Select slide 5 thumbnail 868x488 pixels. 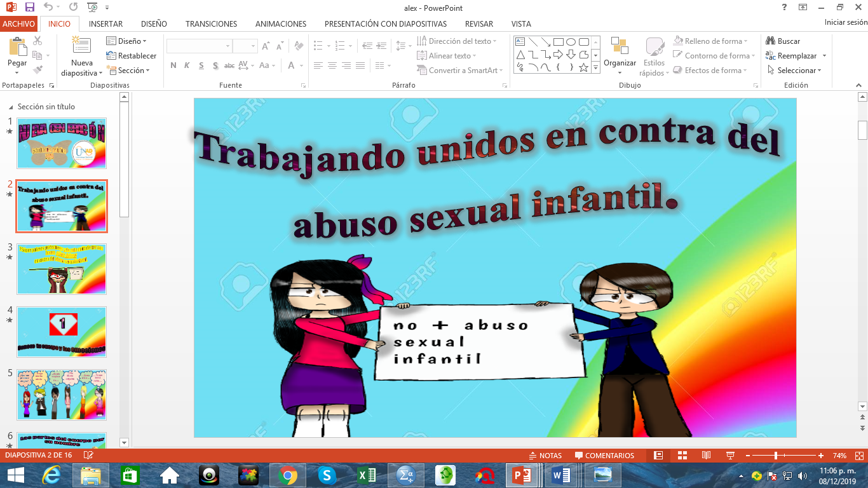(x=62, y=395)
